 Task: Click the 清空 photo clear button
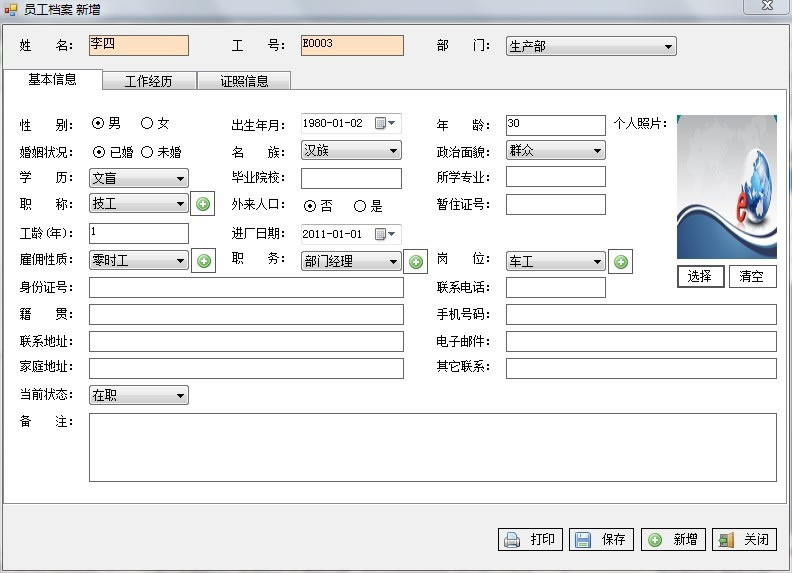753,276
